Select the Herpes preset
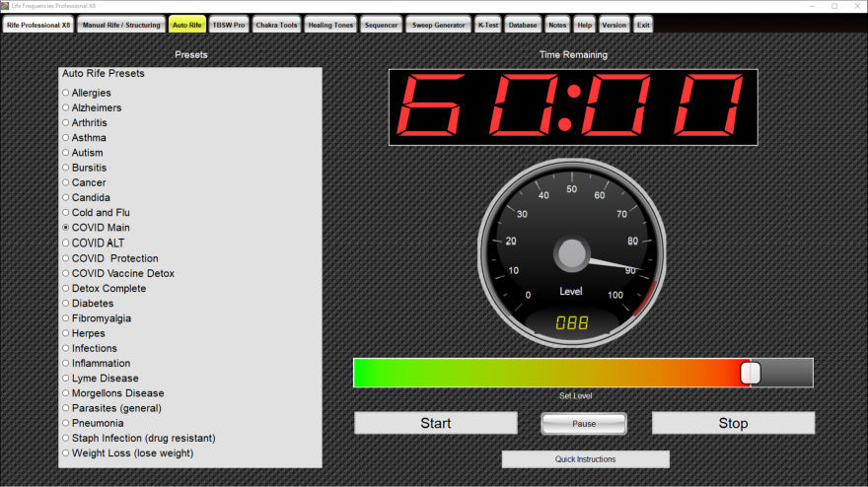The height and width of the screenshot is (487, 868). click(x=84, y=333)
